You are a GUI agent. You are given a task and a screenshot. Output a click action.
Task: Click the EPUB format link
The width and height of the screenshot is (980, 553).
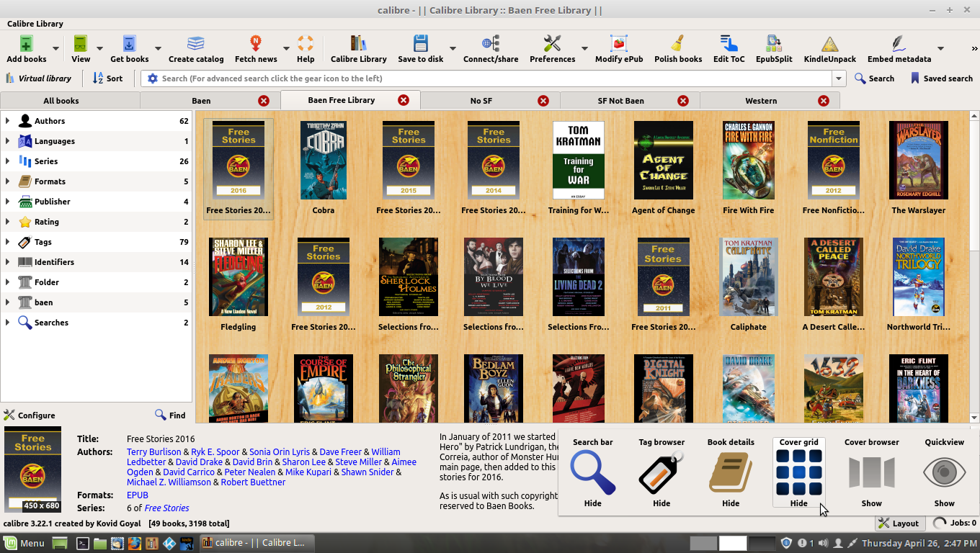coord(138,495)
